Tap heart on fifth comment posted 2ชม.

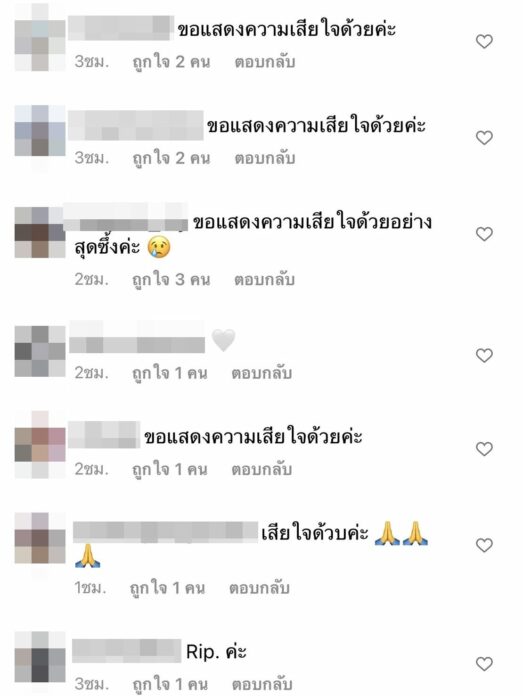[484, 449]
